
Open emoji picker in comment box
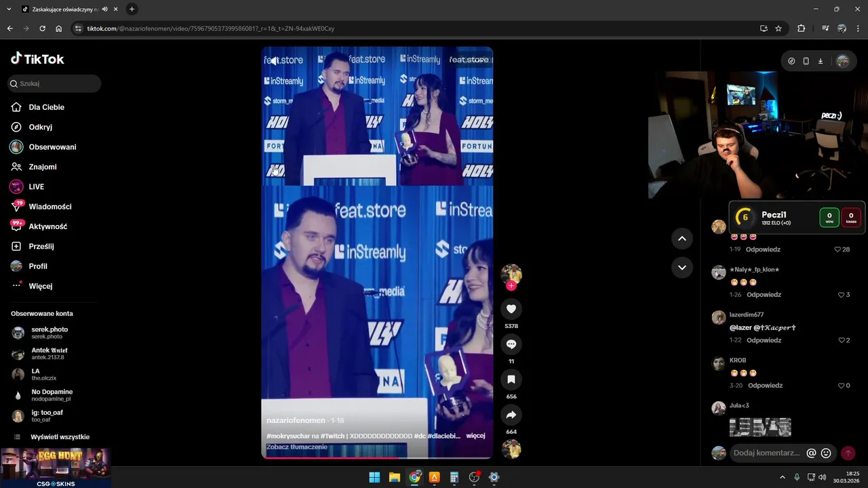[826, 453]
